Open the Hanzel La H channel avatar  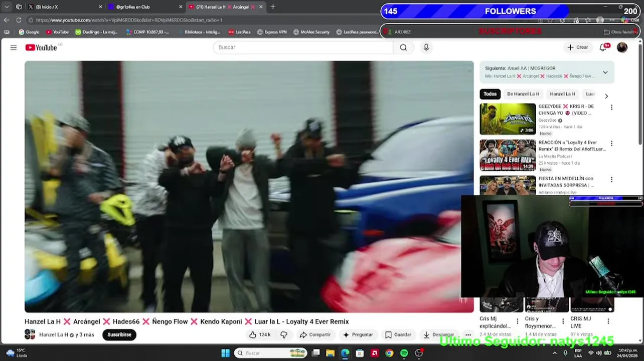click(x=30, y=334)
